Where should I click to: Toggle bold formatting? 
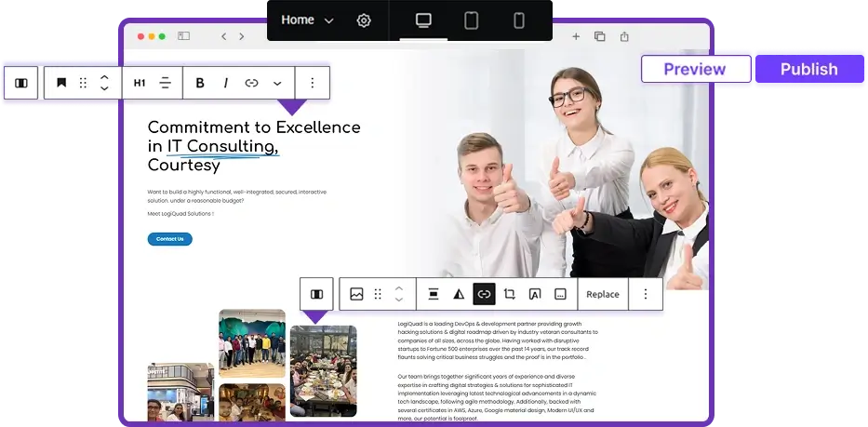point(200,83)
